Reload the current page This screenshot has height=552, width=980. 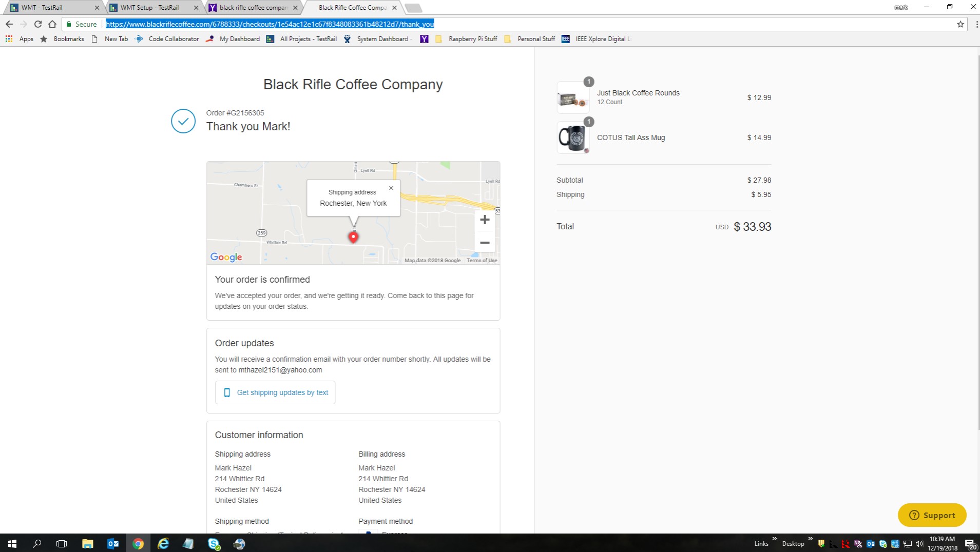[37, 24]
